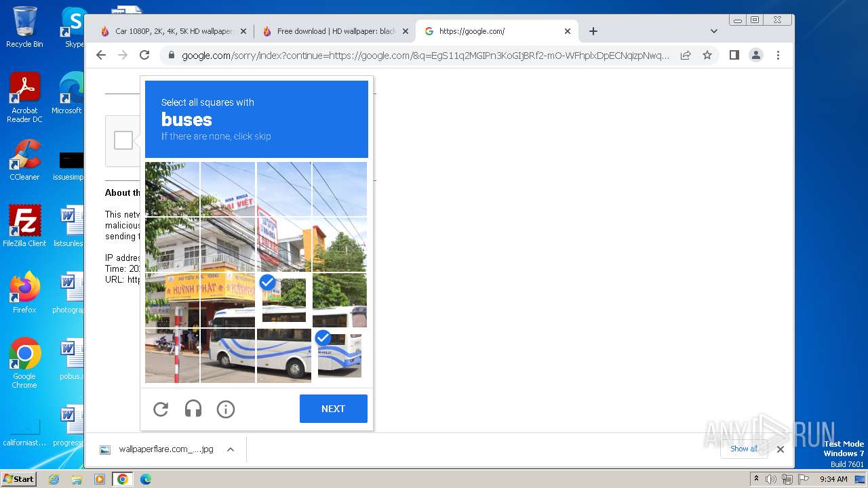Screen dimensions: 868x488
Task: Open Acrobat Reader DC shortcut
Action: pos(24,98)
